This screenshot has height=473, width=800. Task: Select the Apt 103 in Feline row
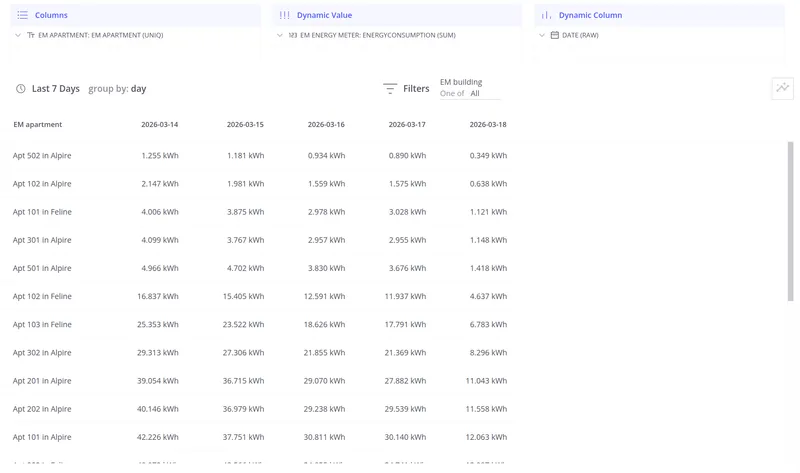click(260, 324)
